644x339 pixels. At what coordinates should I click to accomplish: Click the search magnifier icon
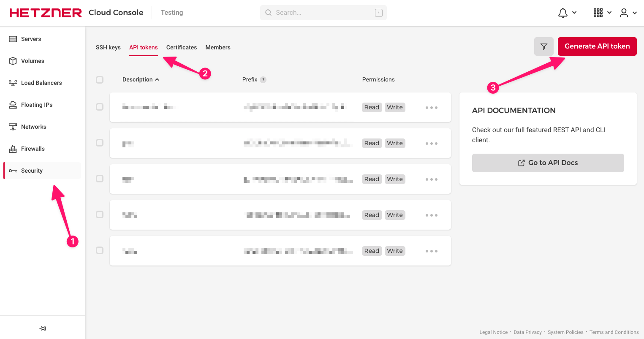point(268,13)
